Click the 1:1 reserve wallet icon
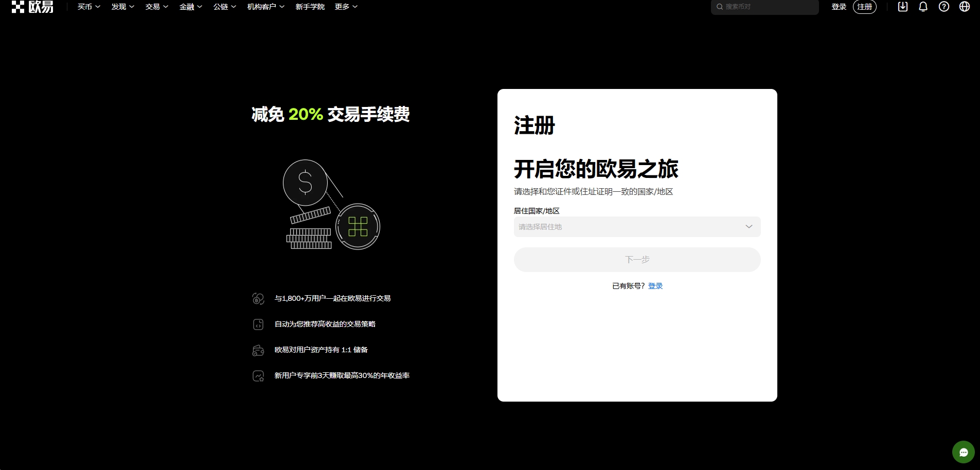980x470 pixels. click(258, 350)
